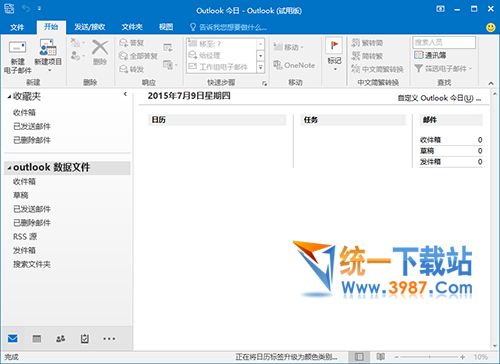The image size is (500, 364).
Task: Open the 文件 tab
Action: 17,27
